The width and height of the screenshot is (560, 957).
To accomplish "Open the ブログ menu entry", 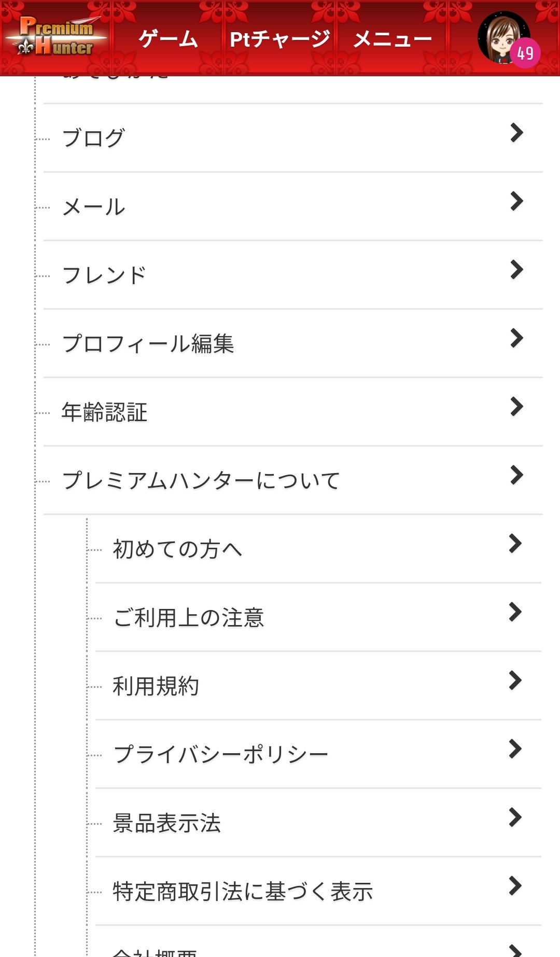I will tap(293, 138).
